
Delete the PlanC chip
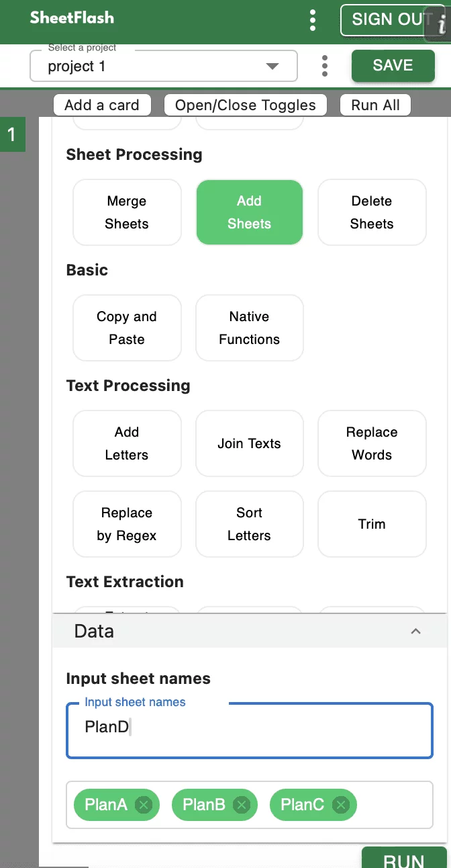pos(341,804)
